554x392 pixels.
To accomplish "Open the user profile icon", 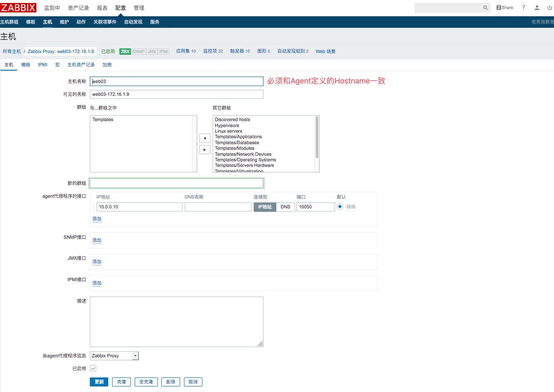I will point(537,8).
